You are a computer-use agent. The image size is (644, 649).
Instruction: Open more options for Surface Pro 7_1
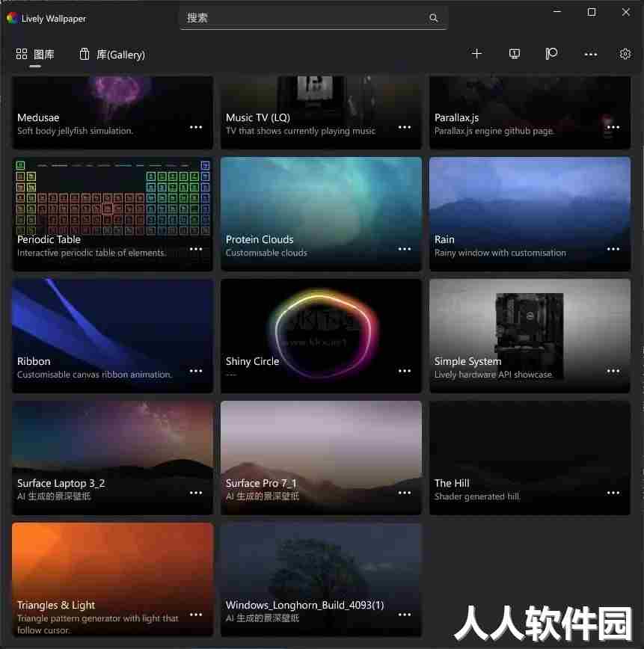[x=405, y=493]
